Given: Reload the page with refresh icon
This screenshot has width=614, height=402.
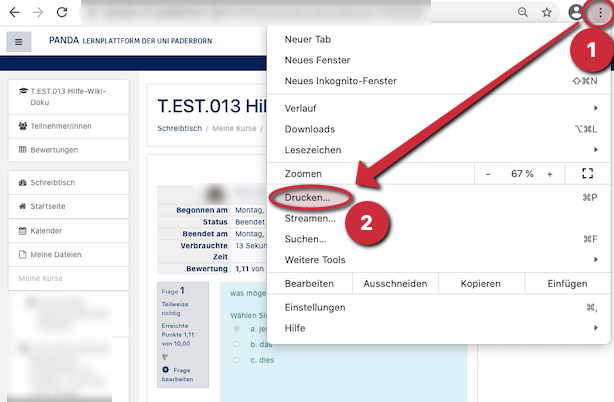Looking at the screenshot, I should pos(62,13).
